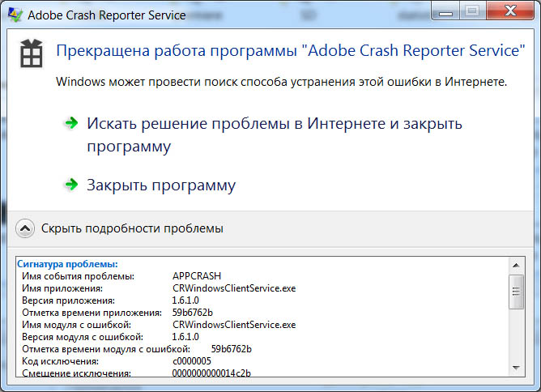Screen dimensions: 541x392
Task: Click scrollbar down arrow in details box
Action: pyautogui.click(x=516, y=368)
